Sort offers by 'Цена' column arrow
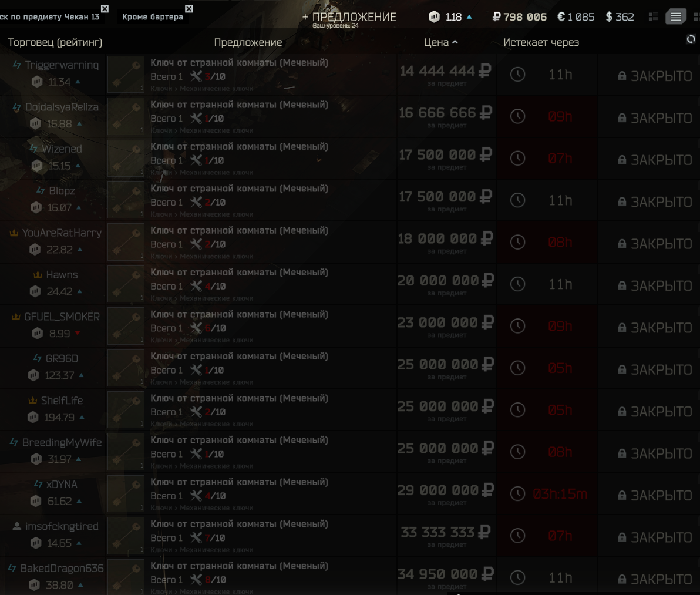 click(455, 42)
